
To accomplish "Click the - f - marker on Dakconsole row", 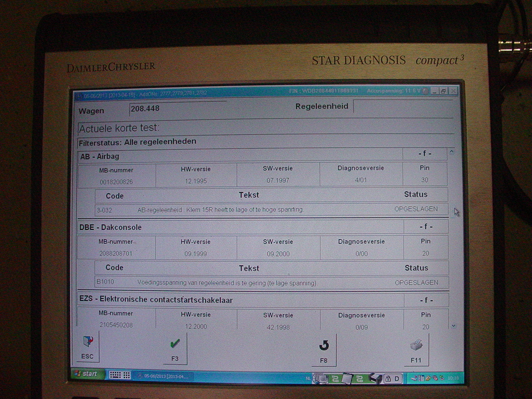I will [x=426, y=227].
